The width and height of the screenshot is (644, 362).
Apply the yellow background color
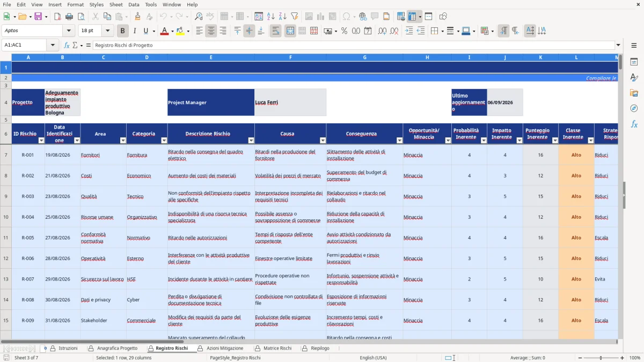click(x=180, y=31)
